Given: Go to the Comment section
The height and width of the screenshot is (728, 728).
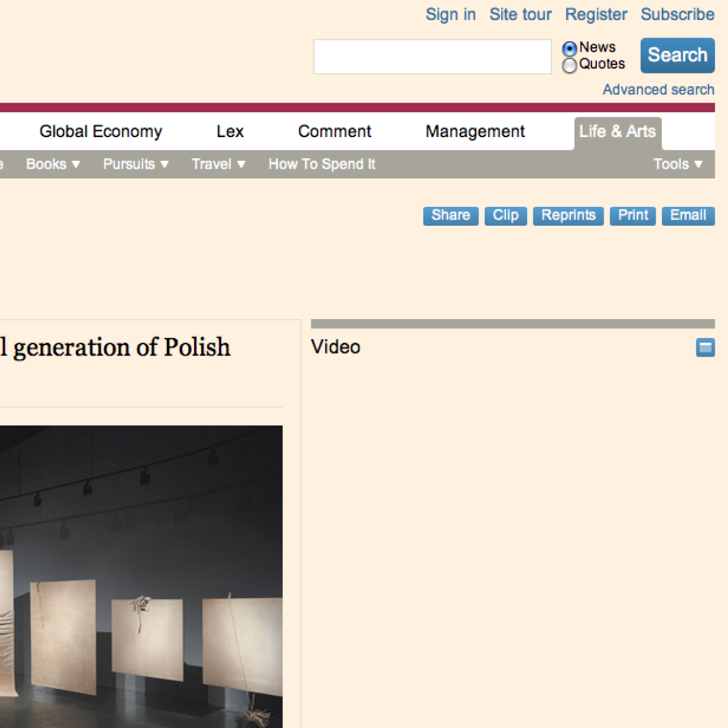Looking at the screenshot, I should [x=334, y=132].
